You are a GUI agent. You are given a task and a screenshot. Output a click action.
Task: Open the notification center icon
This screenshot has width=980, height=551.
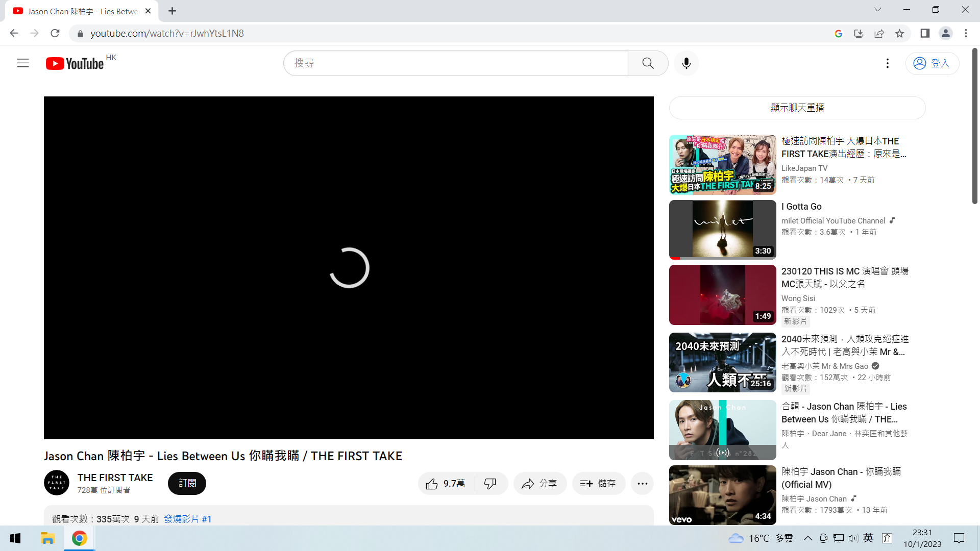(x=959, y=538)
